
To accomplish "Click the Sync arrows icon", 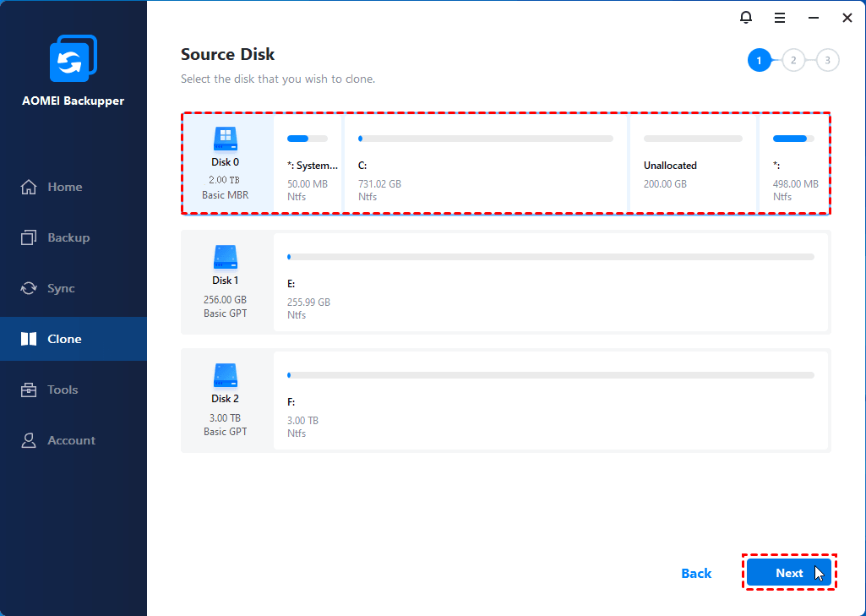I will 29,288.
